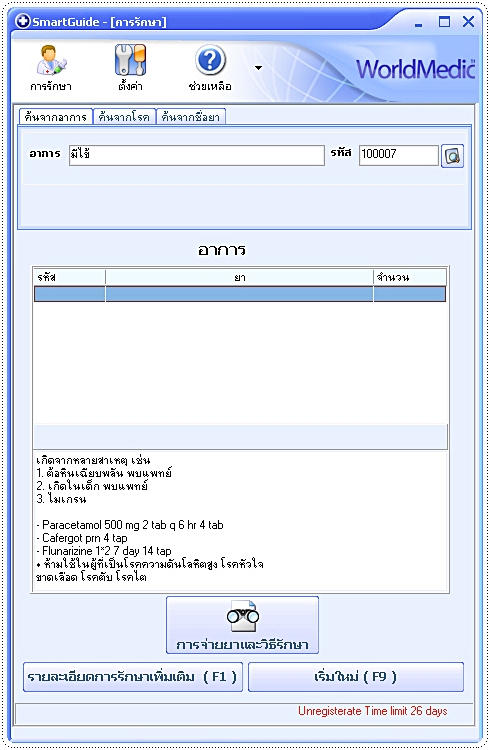The image size is (490, 750).
Task: Switch to ค้นจากชื่อยา tab
Action: (x=190, y=117)
